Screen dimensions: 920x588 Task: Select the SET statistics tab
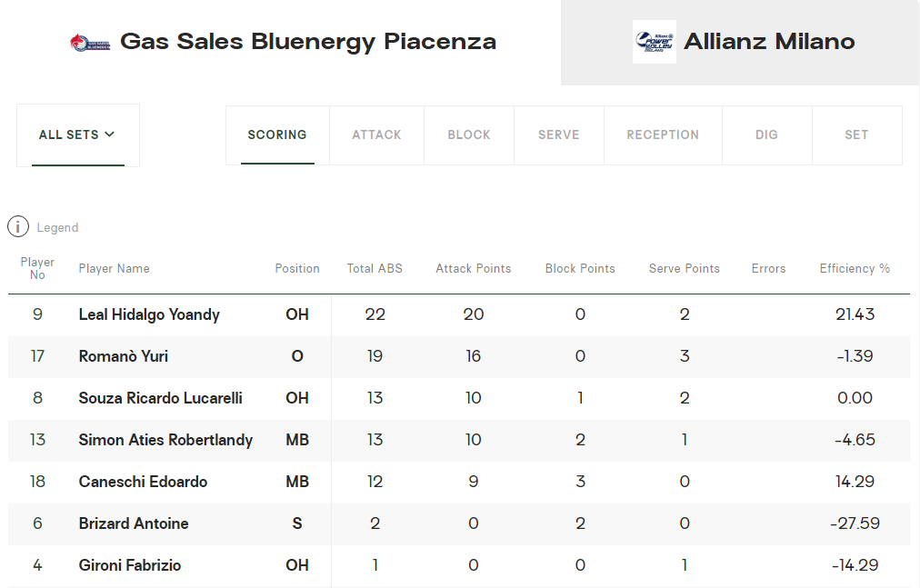(x=856, y=135)
